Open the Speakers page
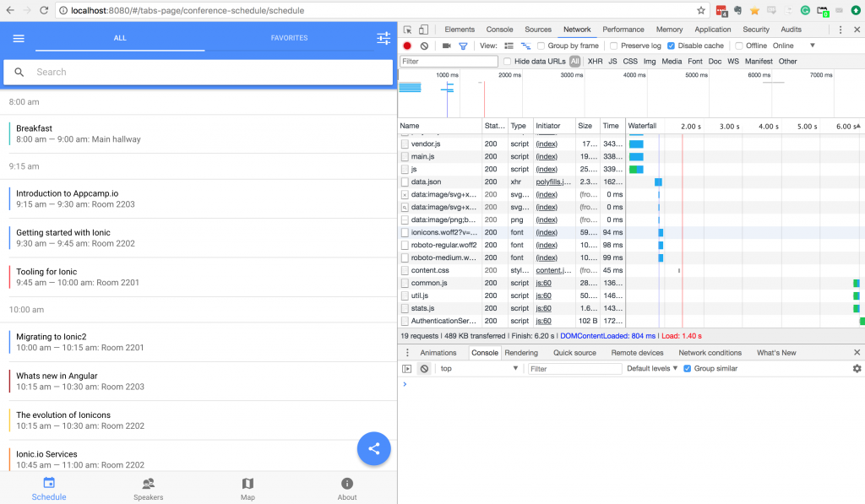This screenshot has width=865, height=504. pos(148,488)
